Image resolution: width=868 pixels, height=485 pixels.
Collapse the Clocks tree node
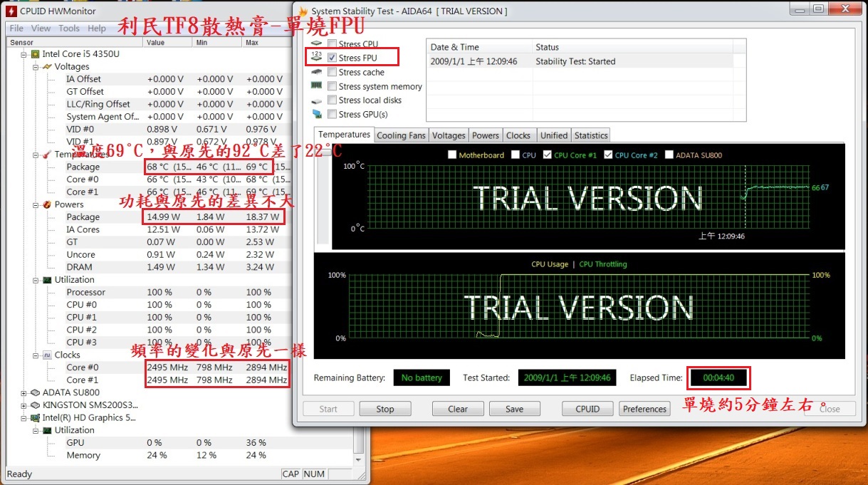[x=36, y=355]
